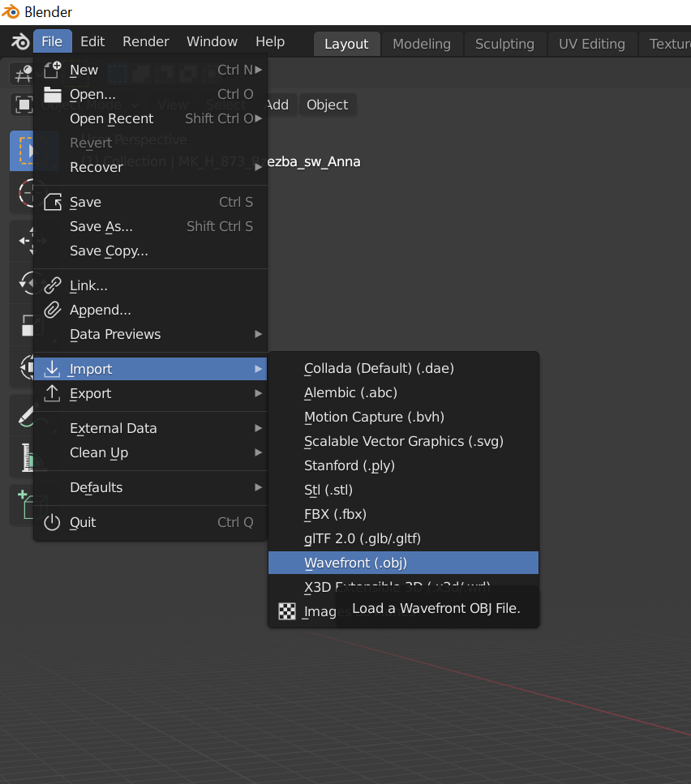Click the New file icon
Image resolution: width=691 pixels, height=784 pixels.
[x=53, y=70]
